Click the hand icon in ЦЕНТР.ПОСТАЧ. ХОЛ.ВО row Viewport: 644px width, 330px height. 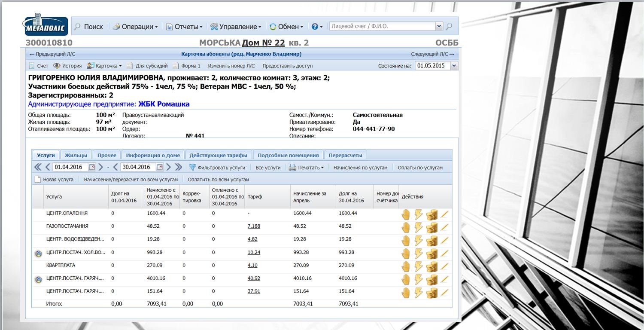tap(406, 254)
